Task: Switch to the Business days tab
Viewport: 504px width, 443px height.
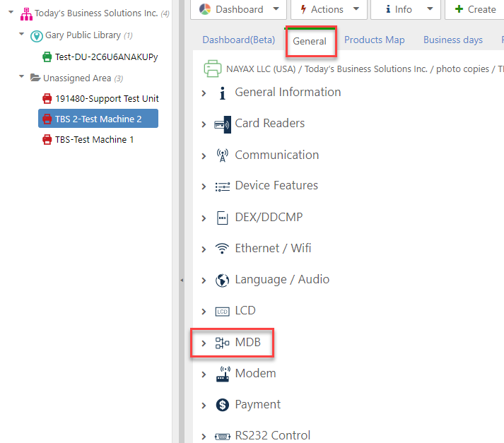Action: (453, 40)
